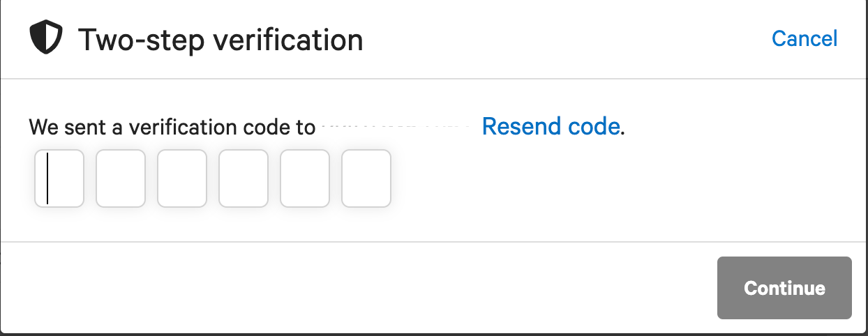The width and height of the screenshot is (868, 336).
Task: Cancel the two-step verification dialog
Action: click(804, 38)
